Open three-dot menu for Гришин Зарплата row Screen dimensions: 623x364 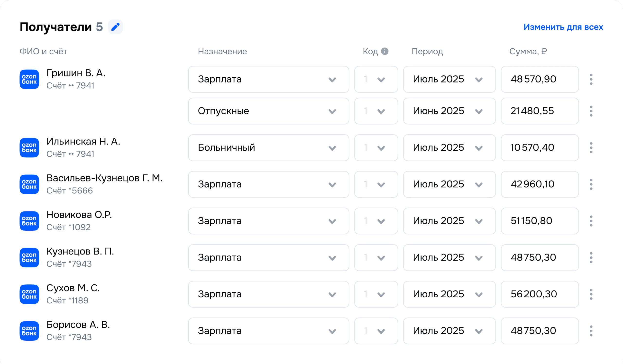click(591, 79)
